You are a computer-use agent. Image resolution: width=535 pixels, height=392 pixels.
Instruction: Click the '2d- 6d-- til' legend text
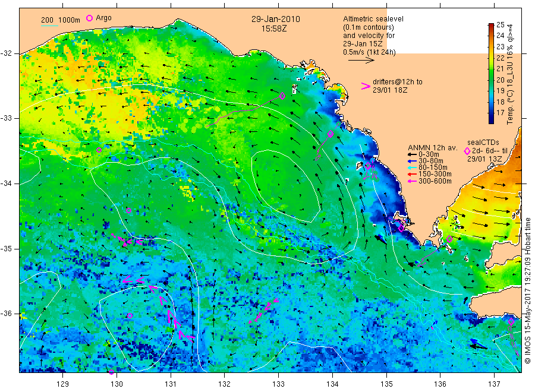pyautogui.click(x=490, y=151)
